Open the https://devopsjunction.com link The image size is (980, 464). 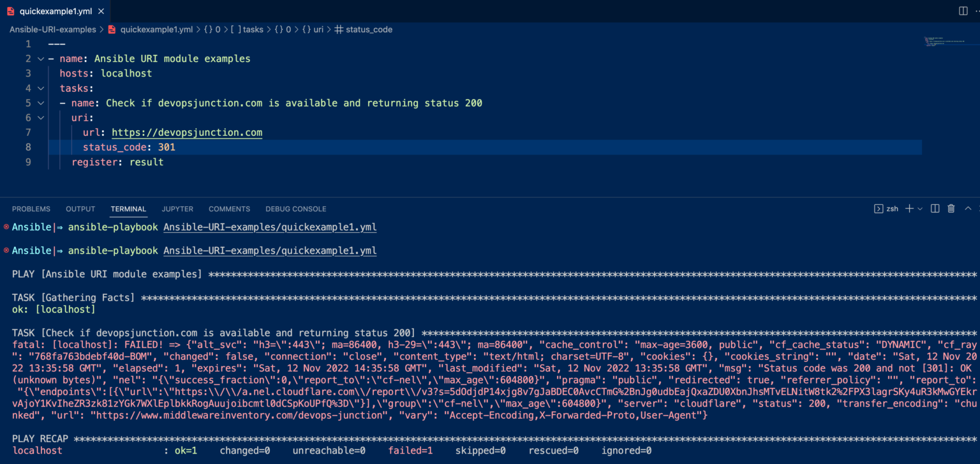tap(186, 132)
